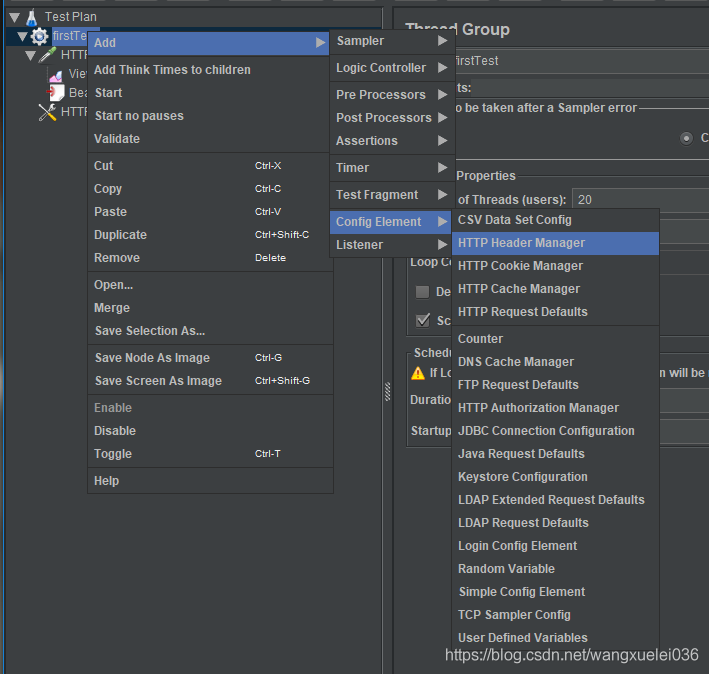Click the BeanShell document icon in tree
The height and width of the screenshot is (674, 709).
[57, 93]
